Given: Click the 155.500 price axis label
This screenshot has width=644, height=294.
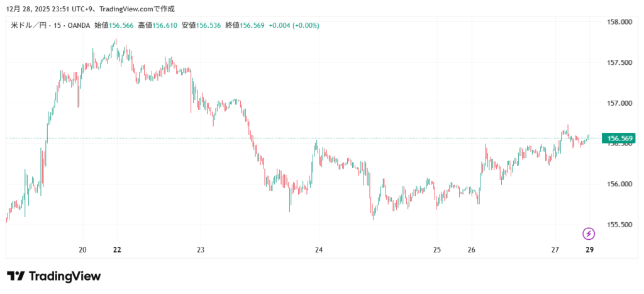Looking at the screenshot, I should click(618, 225).
